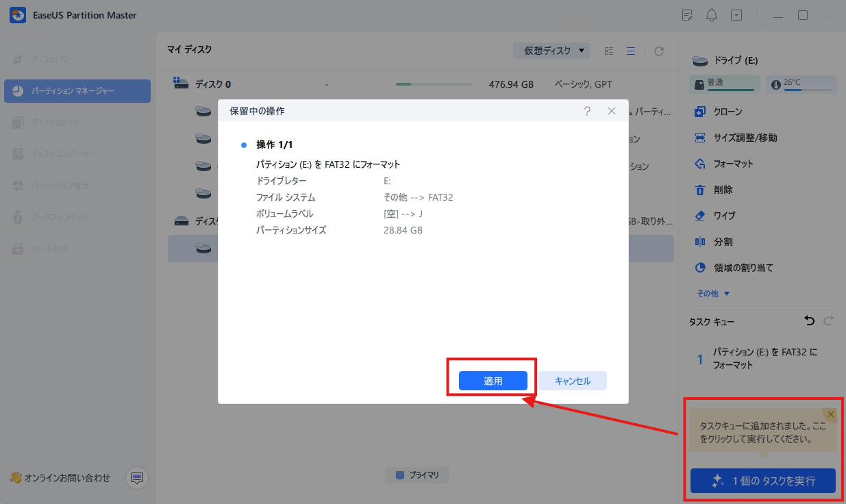
Task: Click the Cancel (キャンセル) button
Action: tap(572, 381)
